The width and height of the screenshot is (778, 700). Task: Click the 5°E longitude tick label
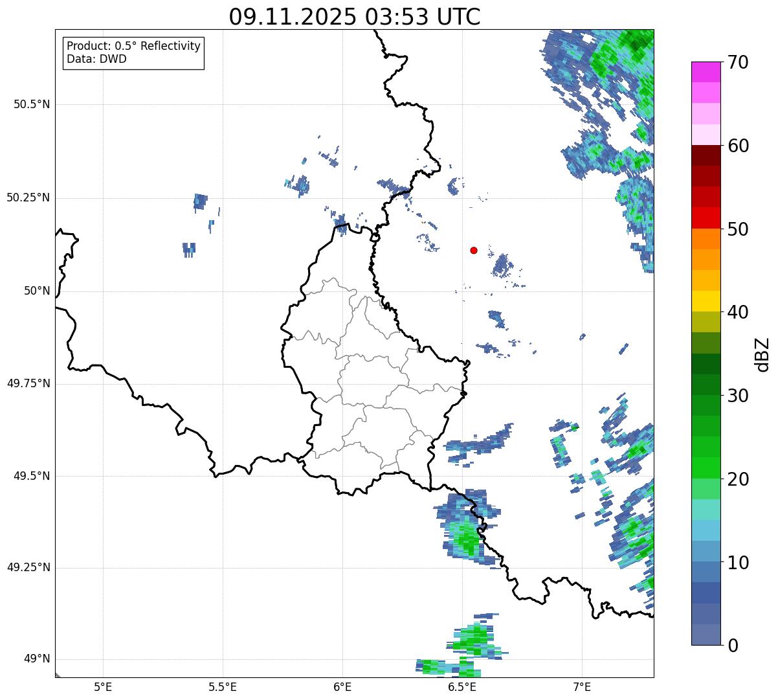coord(103,687)
